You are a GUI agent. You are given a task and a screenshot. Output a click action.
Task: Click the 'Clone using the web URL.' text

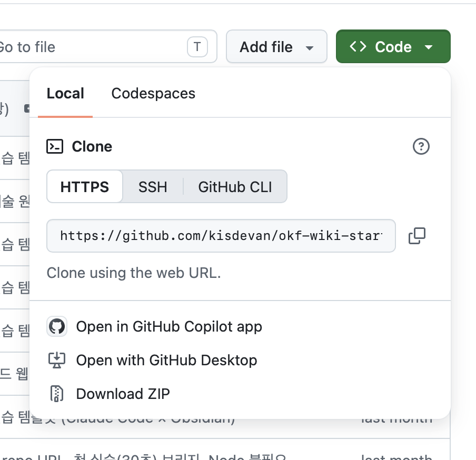134,273
